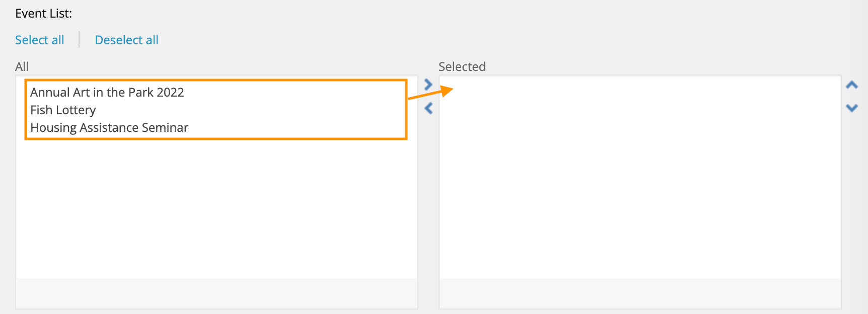
Task: Click the All column label
Action: pyautogui.click(x=22, y=66)
